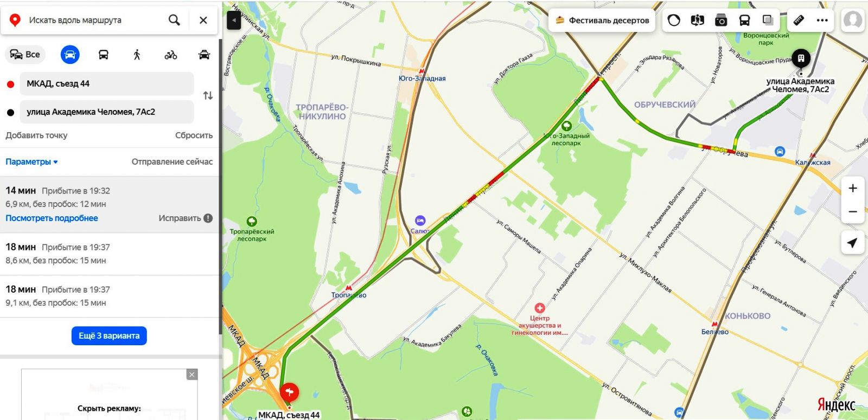Swap start and destination points
The height and width of the screenshot is (420, 868).
coord(208,96)
